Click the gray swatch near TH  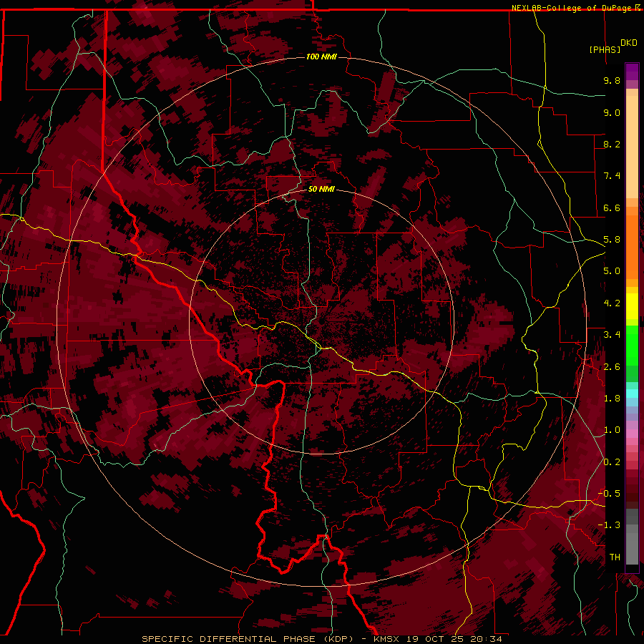632,550
